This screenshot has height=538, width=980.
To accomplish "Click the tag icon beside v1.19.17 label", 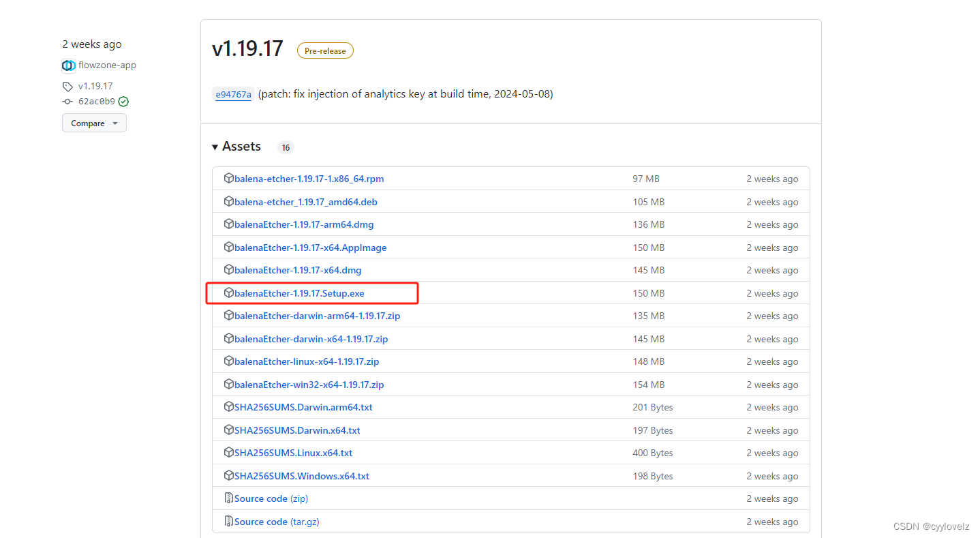I will click(67, 86).
